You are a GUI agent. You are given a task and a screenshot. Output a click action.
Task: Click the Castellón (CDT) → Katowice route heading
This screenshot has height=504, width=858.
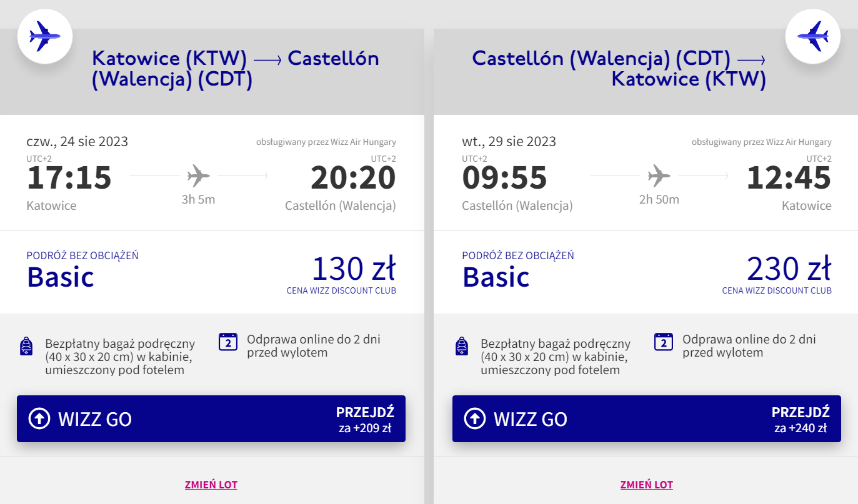point(619,69)
